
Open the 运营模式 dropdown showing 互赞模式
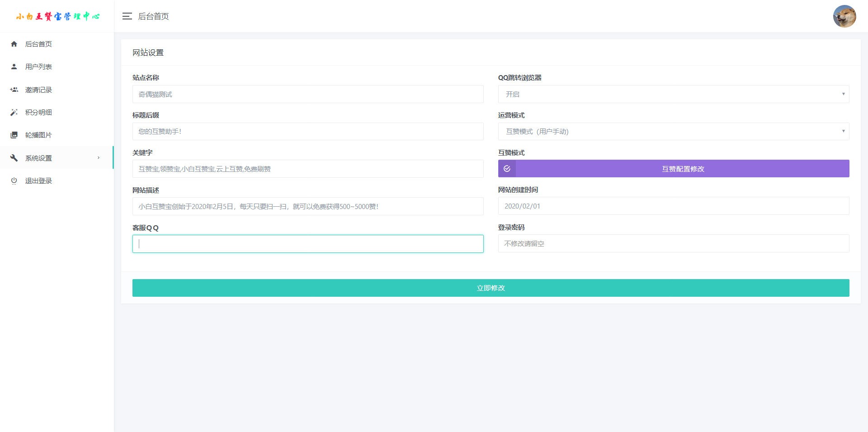pyautogui.click(x=674, y=132)
